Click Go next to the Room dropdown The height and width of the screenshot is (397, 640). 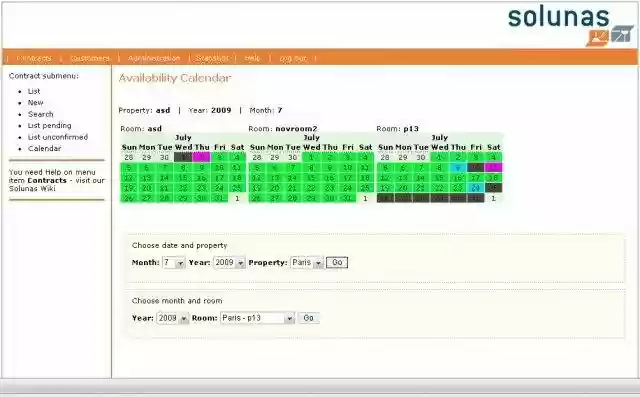coord(309,318)
